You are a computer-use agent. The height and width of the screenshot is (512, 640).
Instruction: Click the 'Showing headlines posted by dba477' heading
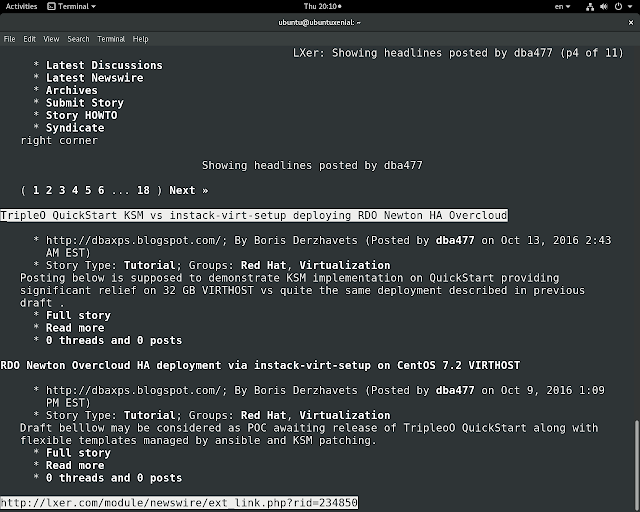[x=312, y=165]
